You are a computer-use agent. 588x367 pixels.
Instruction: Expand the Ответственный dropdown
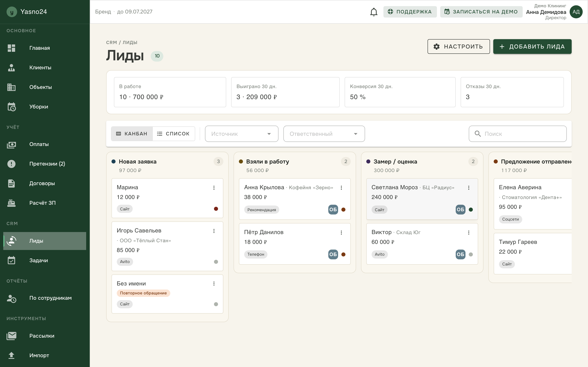pyautogui.click(x=324, y=134)
